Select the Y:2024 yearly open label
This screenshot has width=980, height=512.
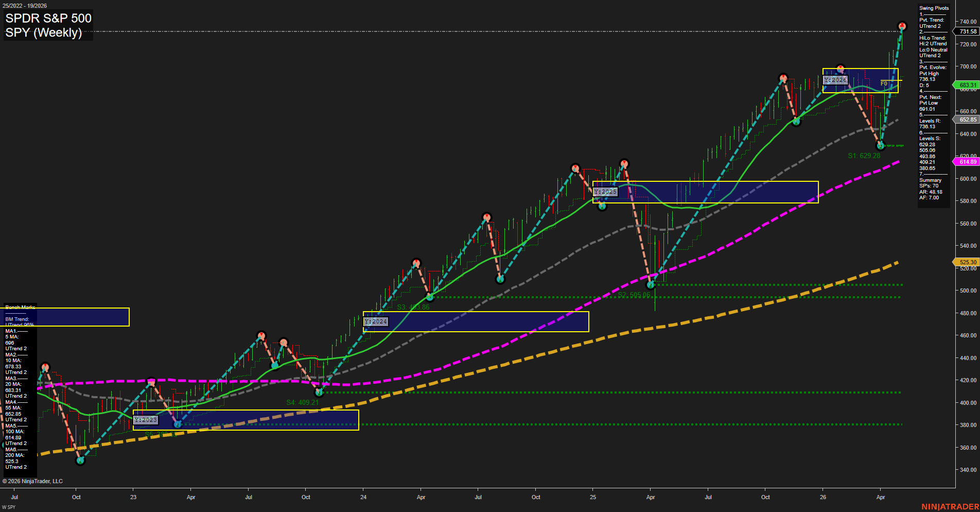376,321
